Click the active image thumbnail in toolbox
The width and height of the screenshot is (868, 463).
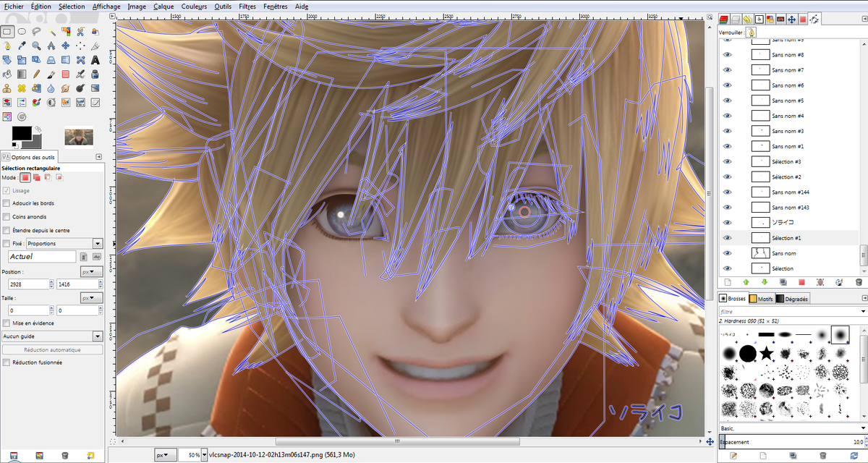click(79, 137)
